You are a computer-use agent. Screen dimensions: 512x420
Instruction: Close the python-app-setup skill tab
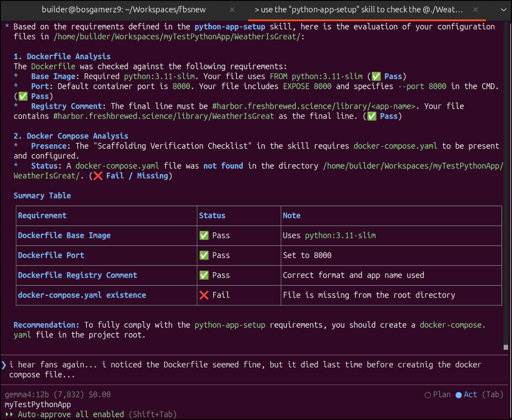click(x=475, y=10)
